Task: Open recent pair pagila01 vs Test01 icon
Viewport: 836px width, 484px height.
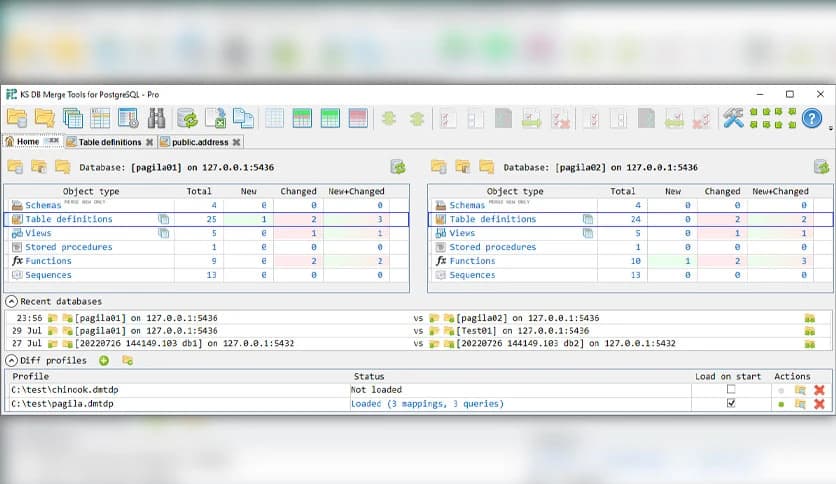Action: (x=809, y=331)
